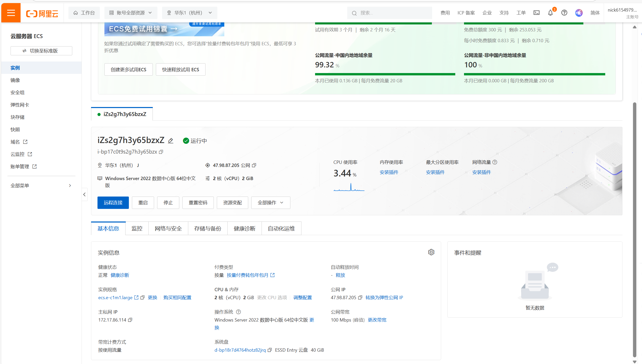The image size is (642, 364).
Task: Switch to 存储与备份 tab
Action: pyautogui.click(x=208, y=228)
